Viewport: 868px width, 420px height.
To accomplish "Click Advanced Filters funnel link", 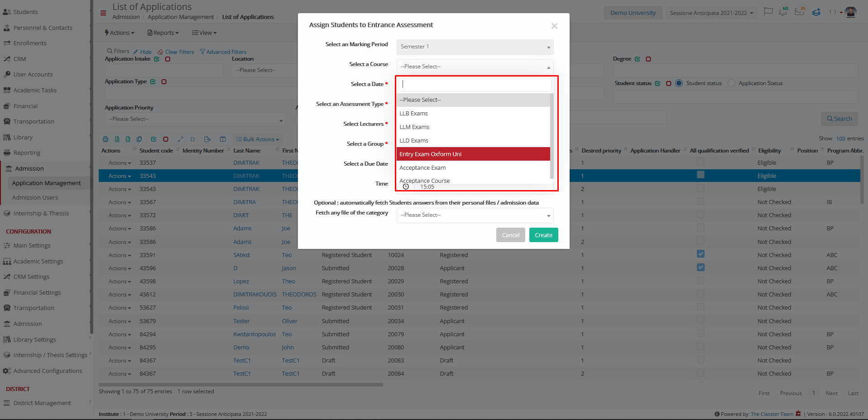I will (x=223, y=52).
